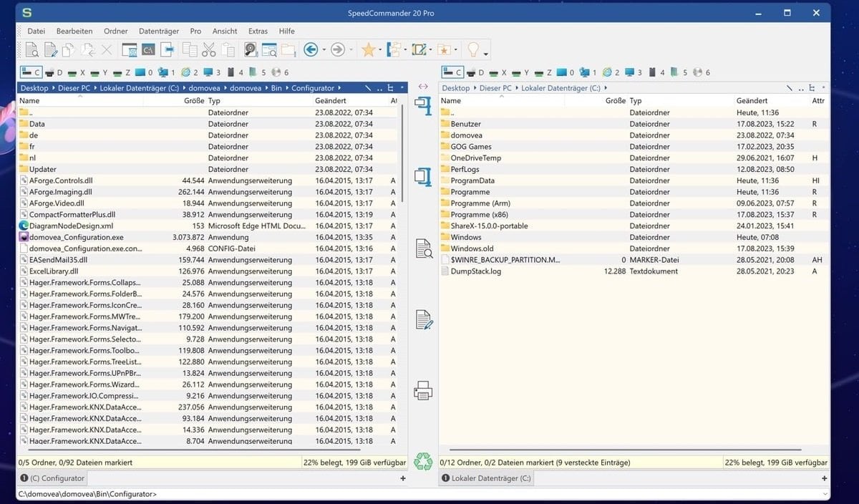This screenshot has width=859, height=504.
Task: Sort left panel by Größe column
Action: point(194,101)
